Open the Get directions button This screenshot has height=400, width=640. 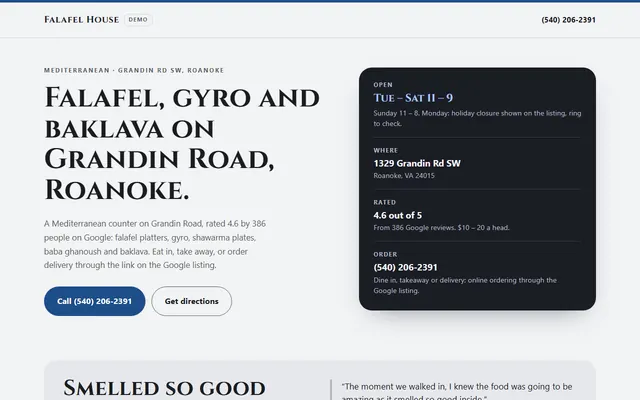pos(191,301)
